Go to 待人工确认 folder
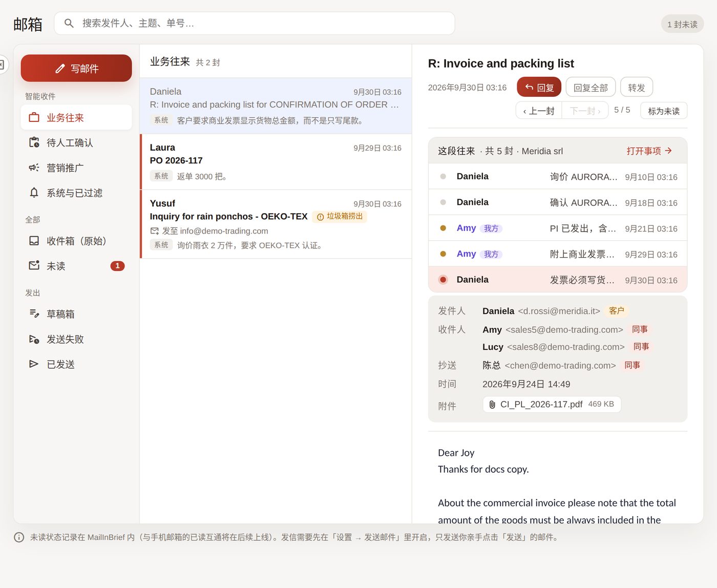 coord(76,142)
